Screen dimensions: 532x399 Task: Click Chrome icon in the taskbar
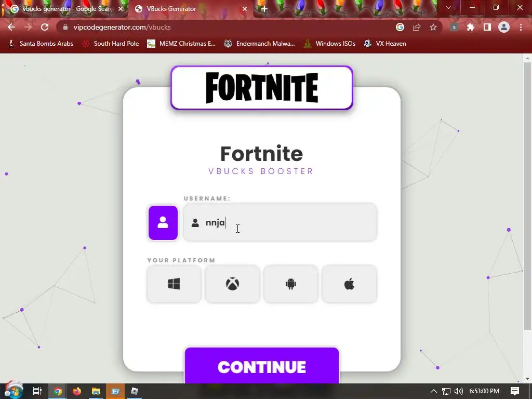coord(58,391)
